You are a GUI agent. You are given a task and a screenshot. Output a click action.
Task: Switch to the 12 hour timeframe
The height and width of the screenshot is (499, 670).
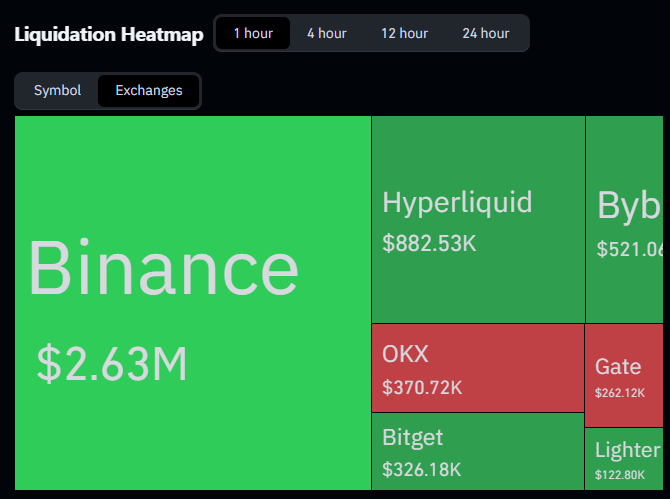point(404,33)
